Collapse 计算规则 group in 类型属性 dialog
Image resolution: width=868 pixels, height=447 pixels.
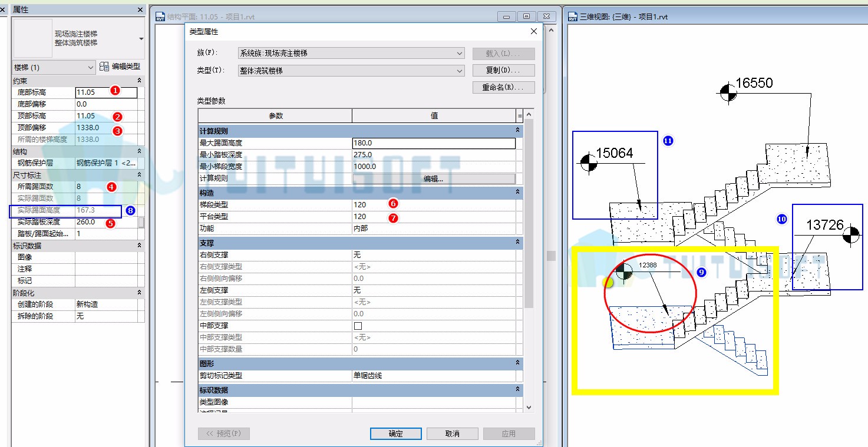517,131
